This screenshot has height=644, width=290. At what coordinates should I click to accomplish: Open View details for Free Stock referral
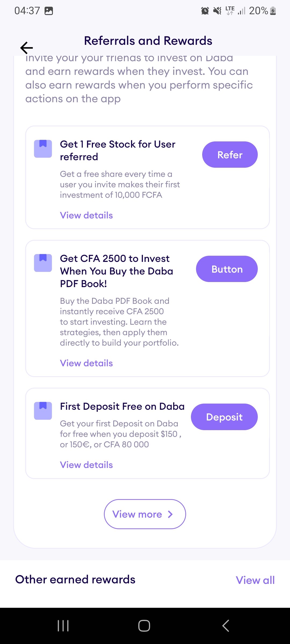coord(86,215)
